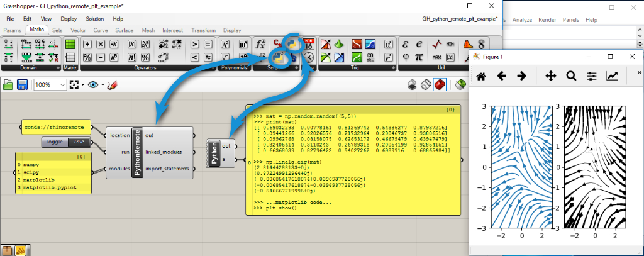The width and height of the screenshot is (644, 256).
Task: Open edit axis parameters in Figure 1
Action: pyautogui.click(x=612, y=76)
